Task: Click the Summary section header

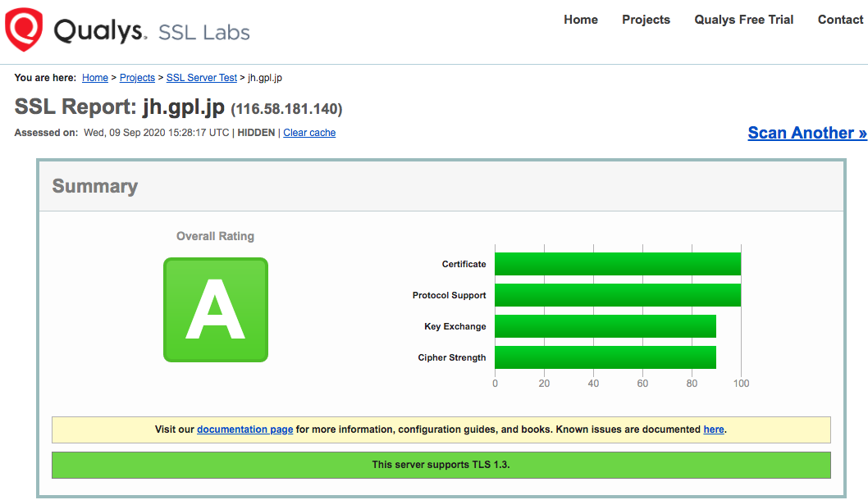Action: point(95,186)
